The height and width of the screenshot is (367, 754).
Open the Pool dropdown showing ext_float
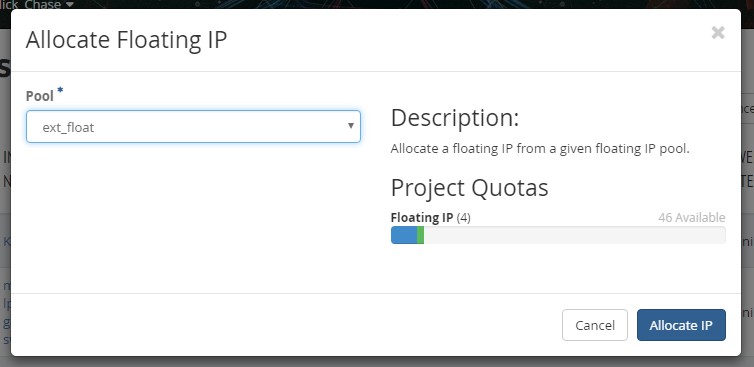[193, 127]
